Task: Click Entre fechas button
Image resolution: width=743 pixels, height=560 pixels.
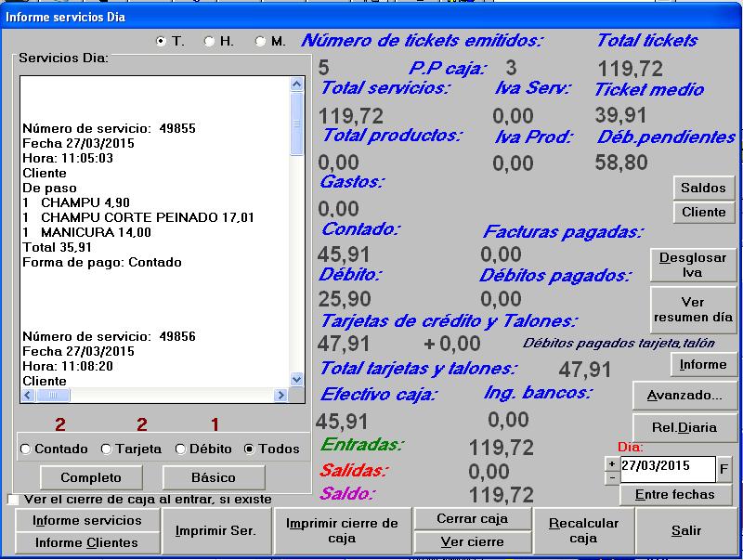Action: (x=675, y=495)
